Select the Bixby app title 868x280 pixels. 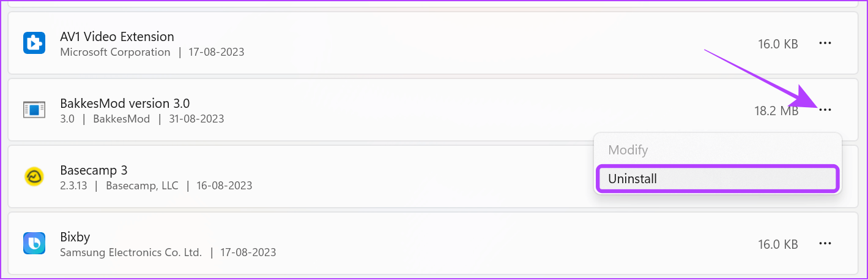tap(75, 237)
